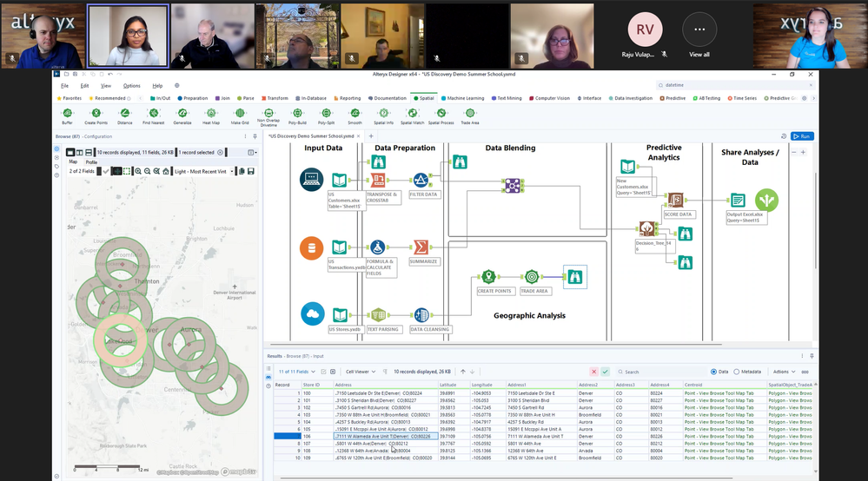Add a new workflow tab with plus
The image size is (868, 481).
[x=371, y=136]
